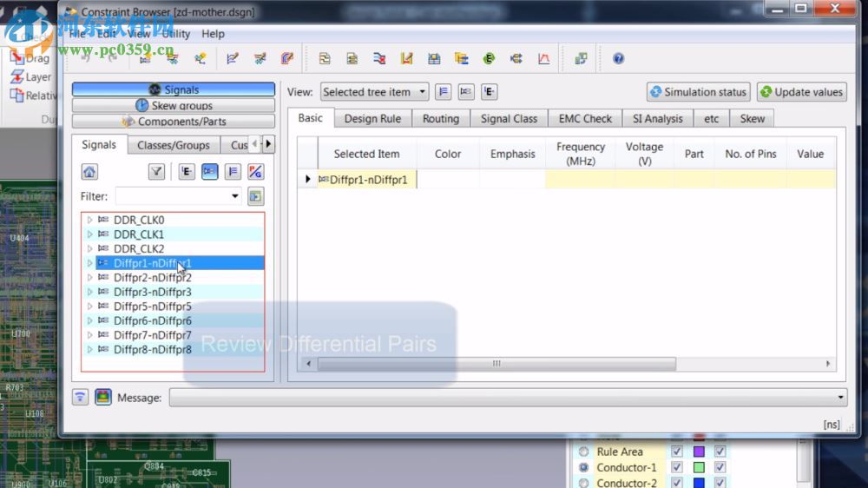Select the Rule Area radio button
The height and width of the screenshot is (488, 868).
tap(583, 452)
